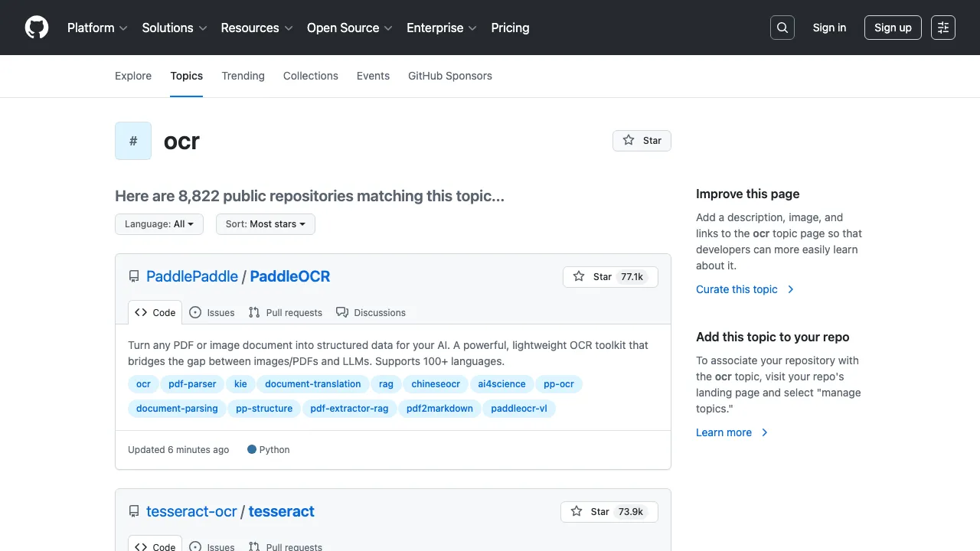The height and width of the screenshot is (551, 980).
Task: Select the Topics tab
Action: (187, 76)
